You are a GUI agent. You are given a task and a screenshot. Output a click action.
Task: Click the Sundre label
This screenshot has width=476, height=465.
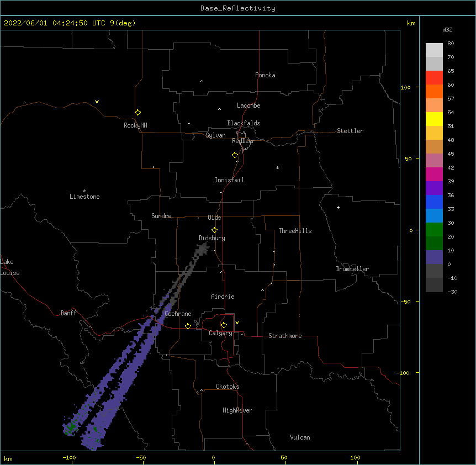[x=161, y=216]
